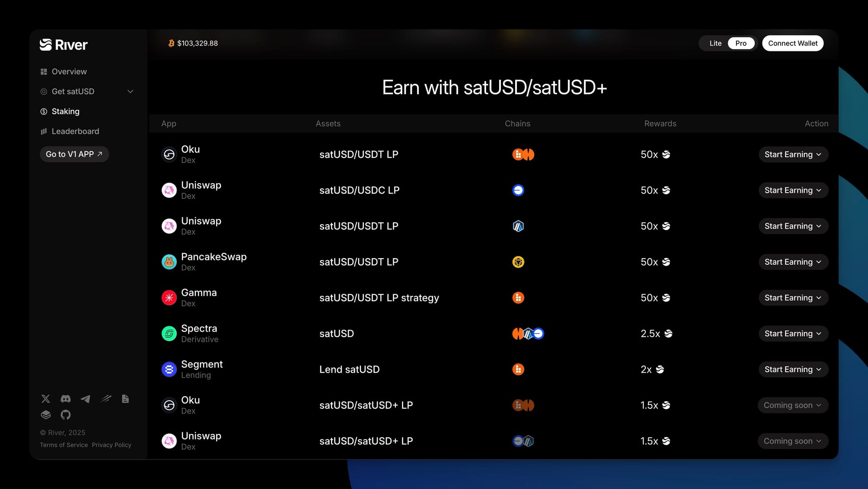Click the Arbitrum chain icon in Uniswap satUSD/USDT row

click(518, 226)
